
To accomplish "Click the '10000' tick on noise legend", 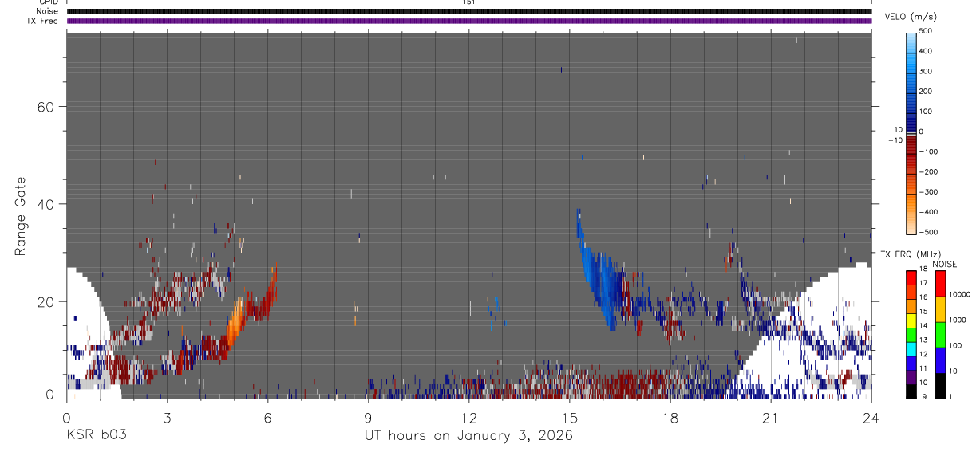I will coord(958,295).
